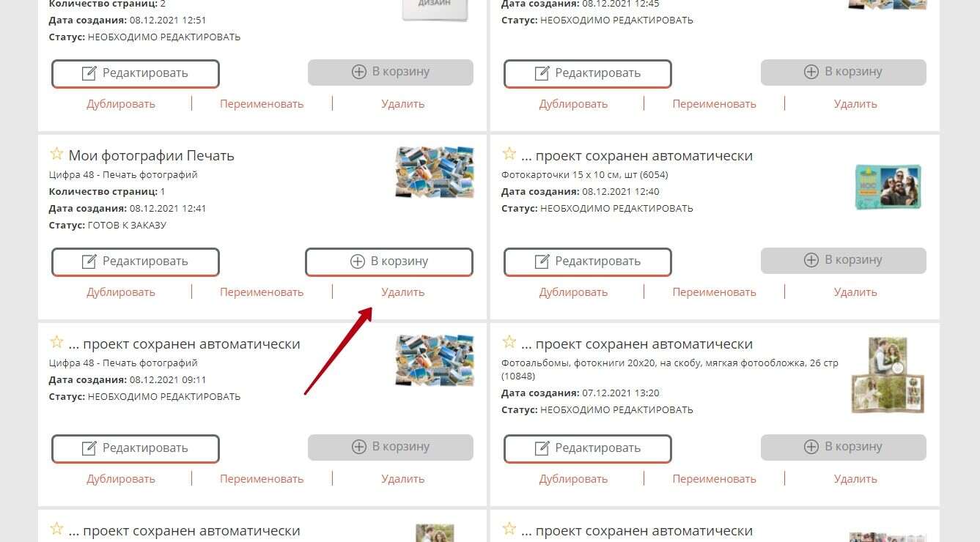
Task: Duplicate the Мои фотографии Печать project
Action: (121, 292)
